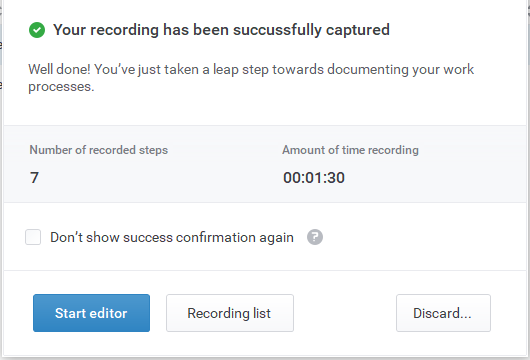Select the recording captured heading text
Viewport: 530px width, 360px height.
coord(221,30)
